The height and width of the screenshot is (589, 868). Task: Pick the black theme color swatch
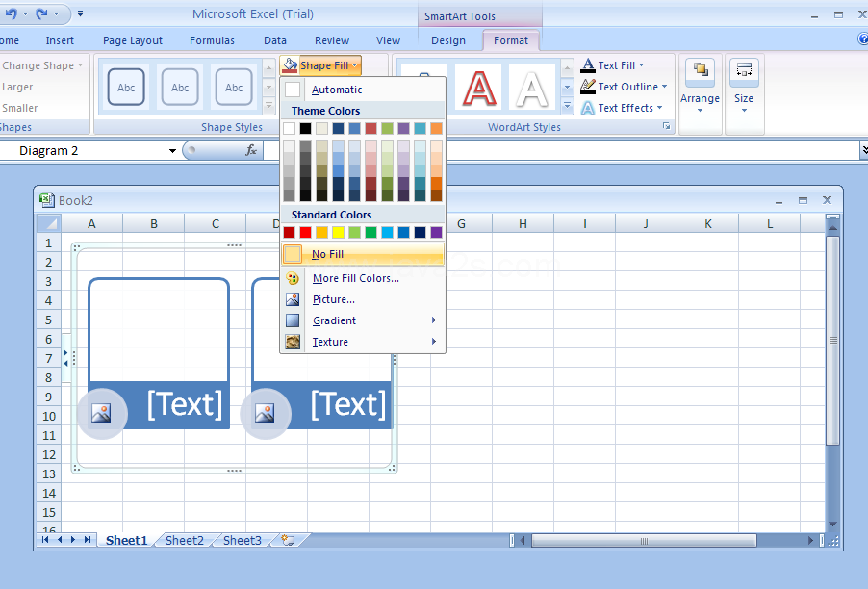(x=306, y=128)
